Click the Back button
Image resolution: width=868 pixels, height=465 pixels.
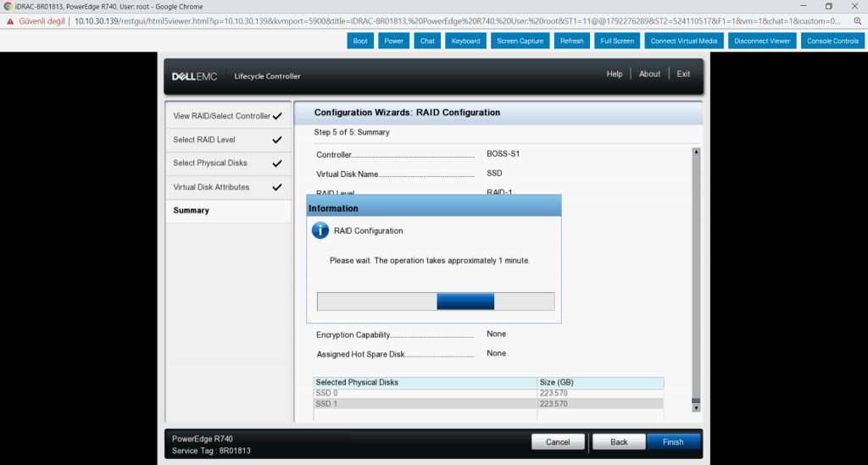(x=619, y=442)
